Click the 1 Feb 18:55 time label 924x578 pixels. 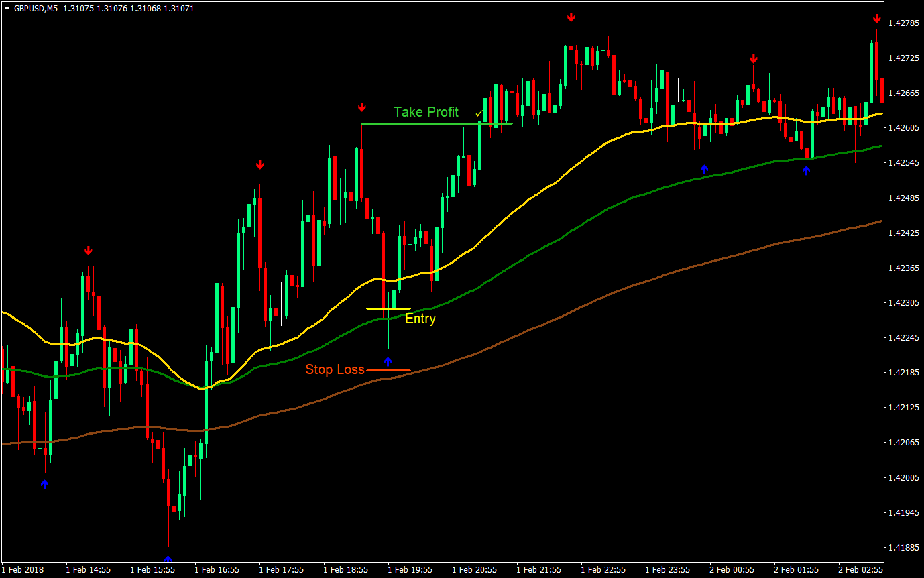tap(345, 570)
